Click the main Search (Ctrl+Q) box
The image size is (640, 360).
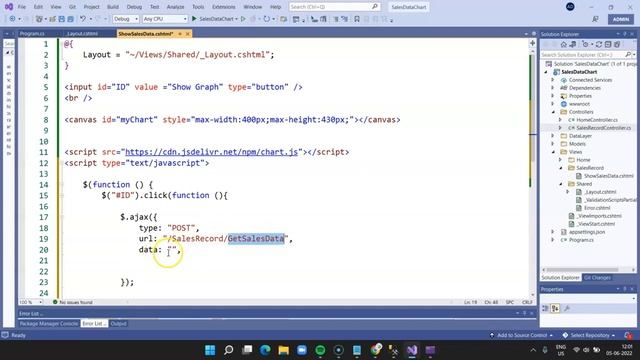click(x=334, y=7)
